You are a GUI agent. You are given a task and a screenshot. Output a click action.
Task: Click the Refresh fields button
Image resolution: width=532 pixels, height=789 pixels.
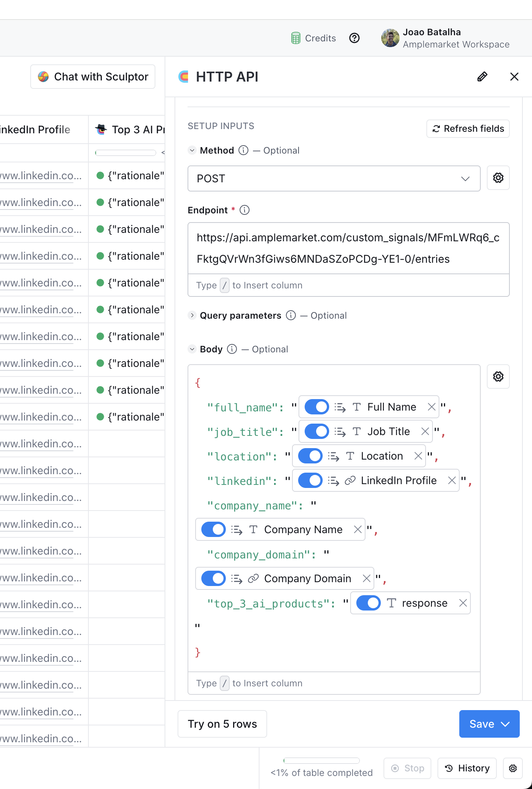coord(468,129)
